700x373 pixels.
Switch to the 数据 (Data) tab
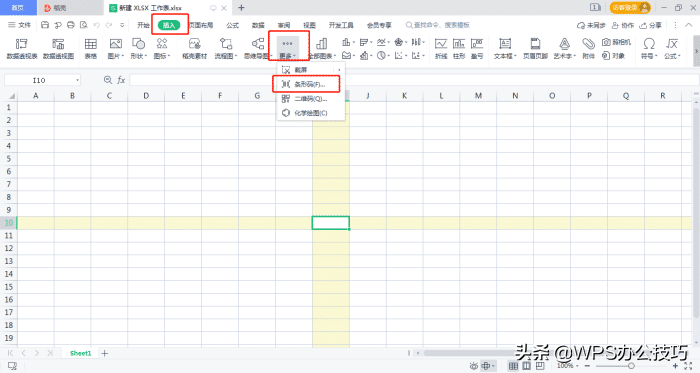[x=258, y=25]
